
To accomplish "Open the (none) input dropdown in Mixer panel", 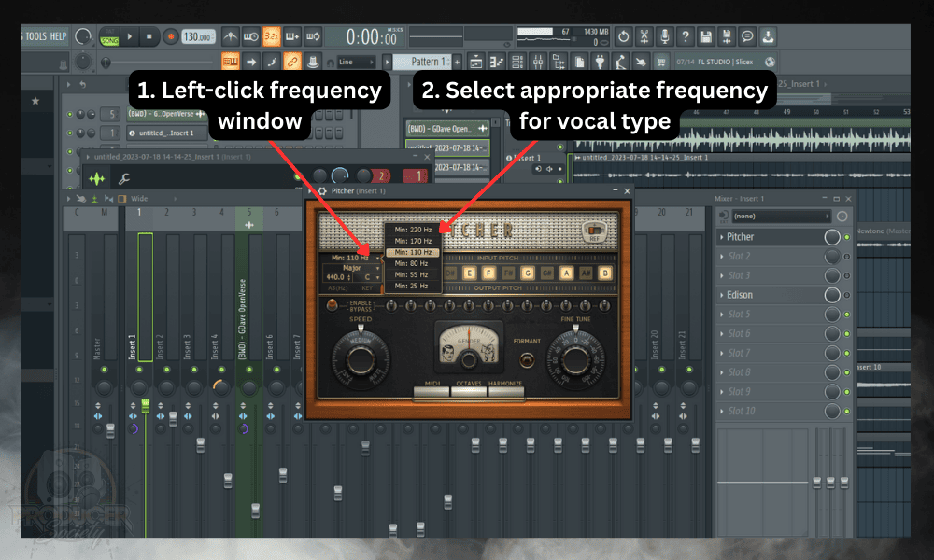I will [780, 216].
